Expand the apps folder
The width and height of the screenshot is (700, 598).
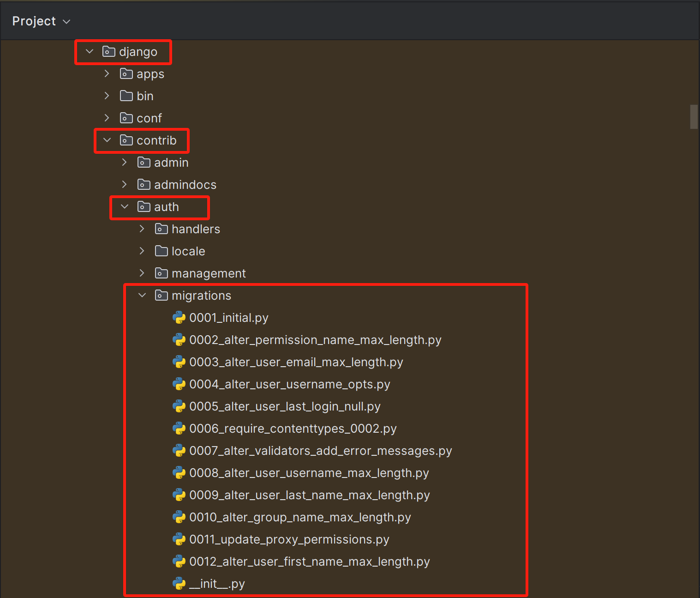tap(107, 73)
